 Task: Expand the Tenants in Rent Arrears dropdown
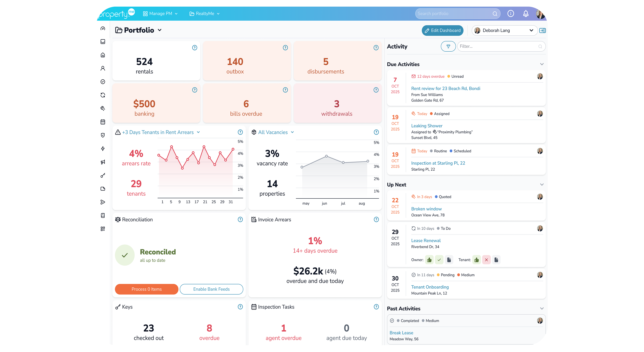click(198, 132)
